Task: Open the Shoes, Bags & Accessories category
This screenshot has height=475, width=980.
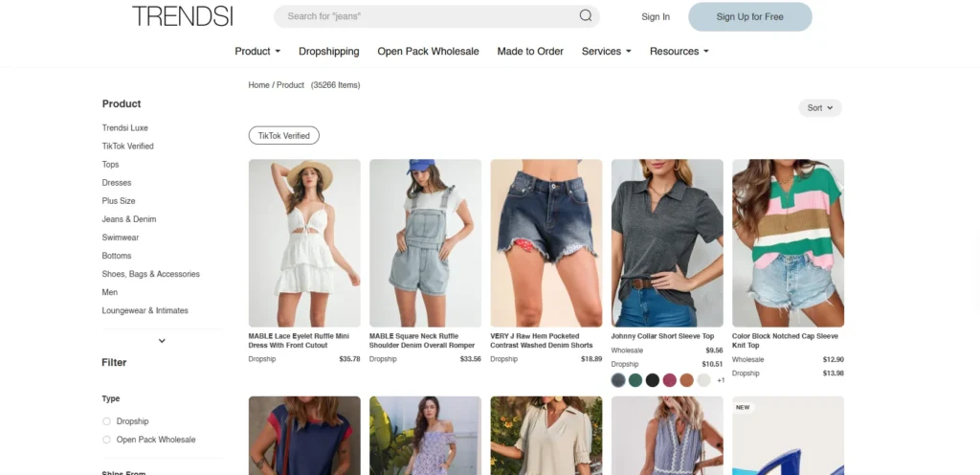Action: [x=150, y=274]
